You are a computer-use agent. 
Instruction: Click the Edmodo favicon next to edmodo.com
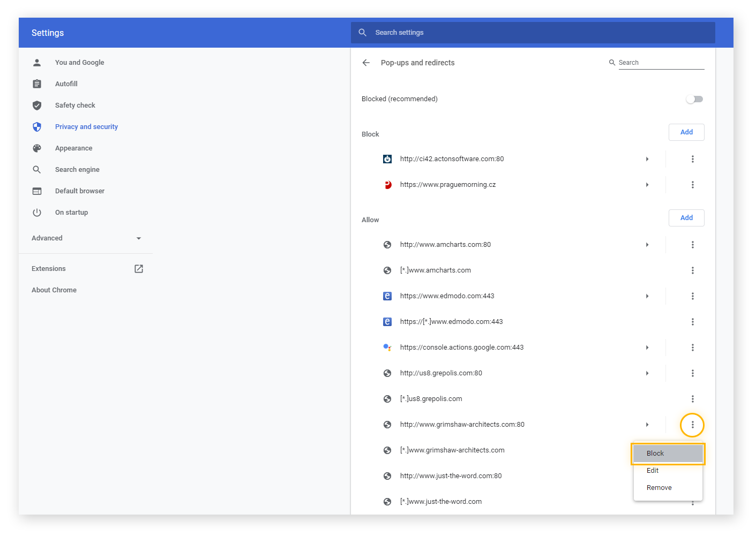387,296
